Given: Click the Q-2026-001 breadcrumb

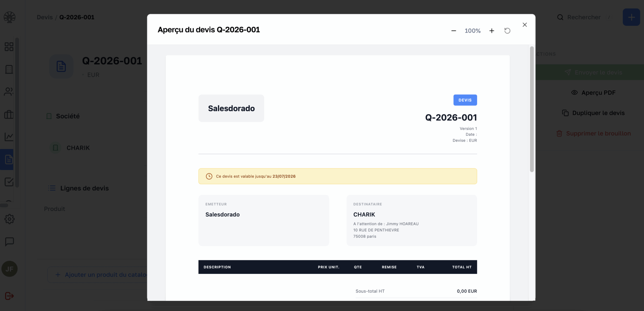Looking at the screenshot, I should coord(77,17).
